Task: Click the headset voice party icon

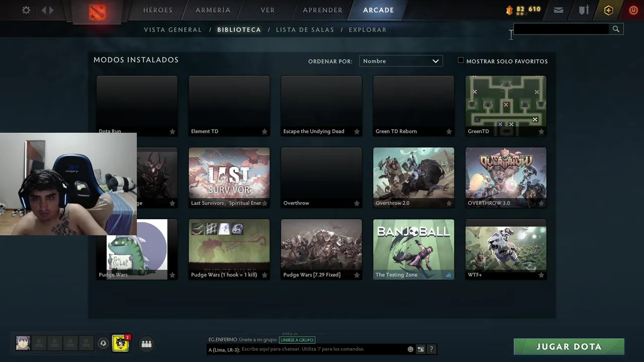Action: (103, 343)
